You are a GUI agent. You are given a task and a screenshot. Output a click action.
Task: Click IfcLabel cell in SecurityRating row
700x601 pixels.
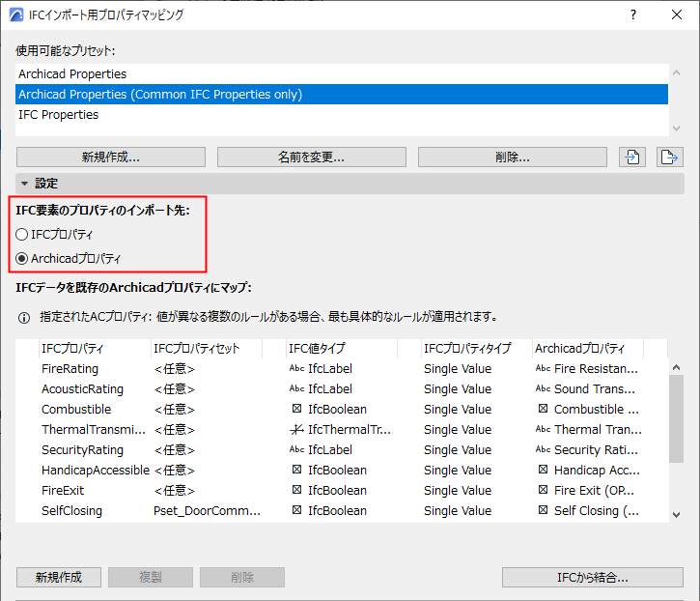330,449
